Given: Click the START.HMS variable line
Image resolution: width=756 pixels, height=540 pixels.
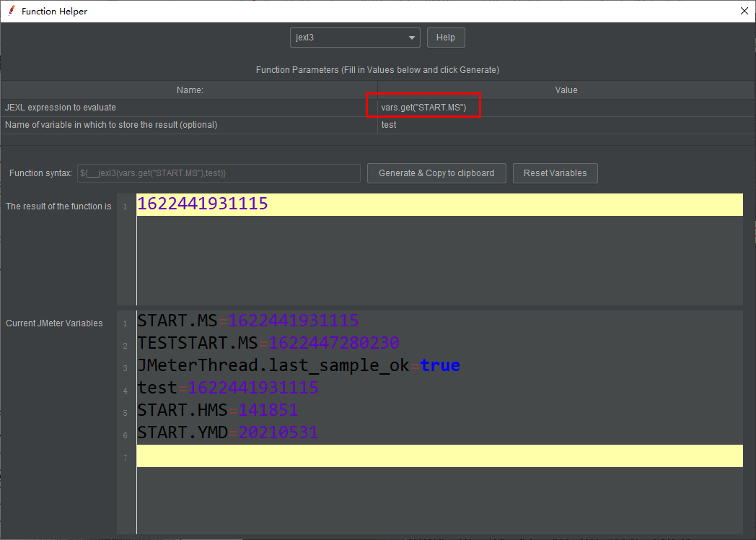Looking at the screenshot, I should pyautogui.click(x=217, y=410).
